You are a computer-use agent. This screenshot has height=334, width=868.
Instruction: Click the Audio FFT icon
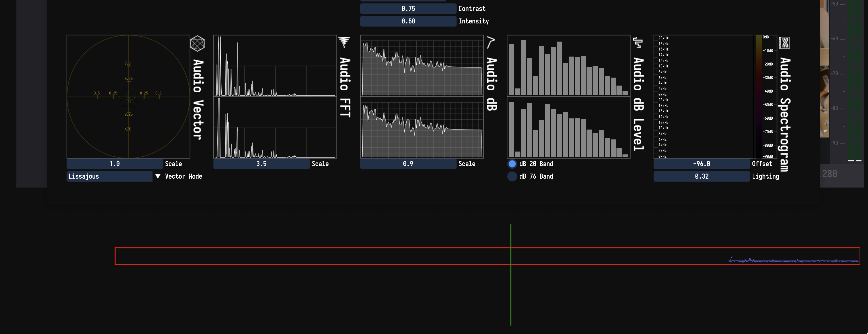click(344, 43)
